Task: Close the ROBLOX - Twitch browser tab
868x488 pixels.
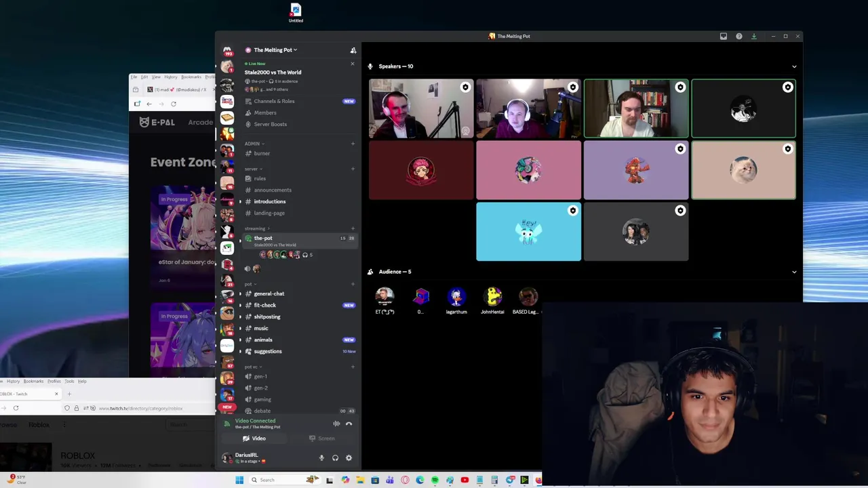Action: click(56, 394)
